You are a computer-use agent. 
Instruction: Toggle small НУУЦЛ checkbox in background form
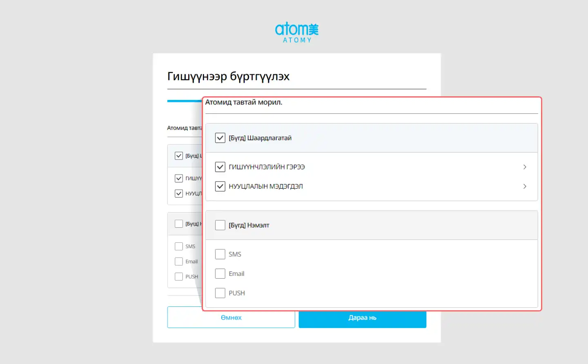point(179,193)
